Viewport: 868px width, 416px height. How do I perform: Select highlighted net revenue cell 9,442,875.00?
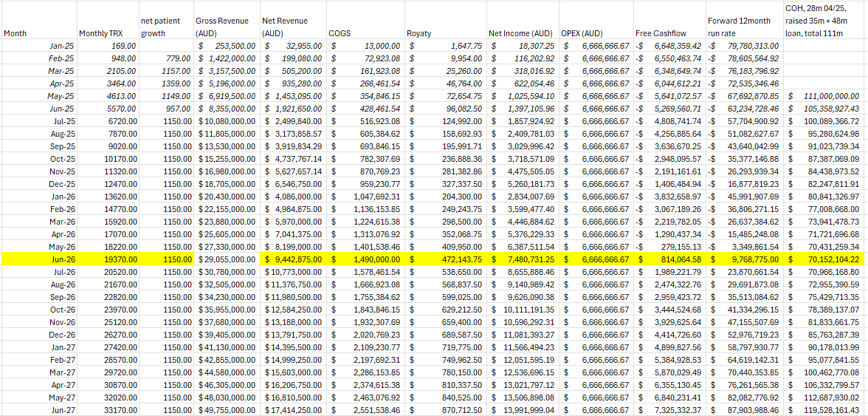(x=292, y=259)
